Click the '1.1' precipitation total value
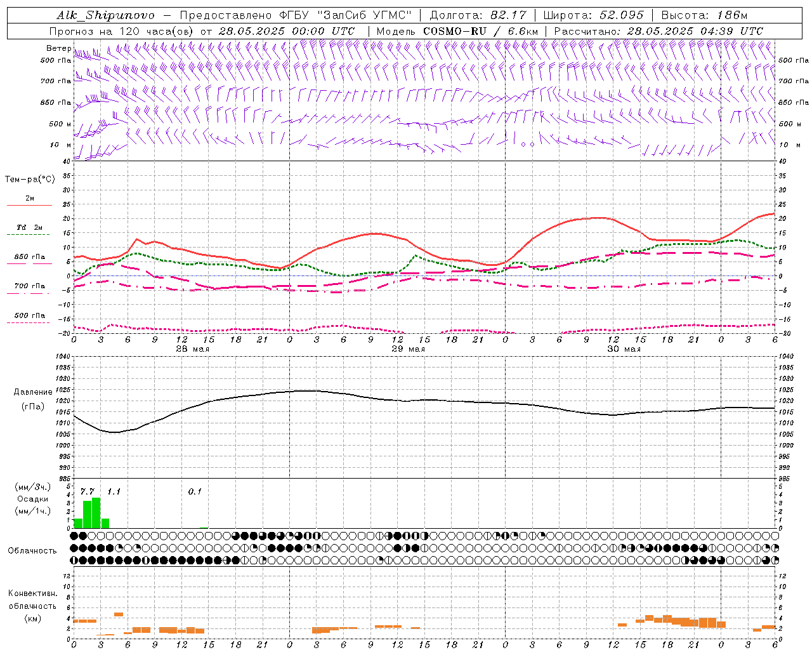This screenshot has width=812, height=650. click(114, 492)
